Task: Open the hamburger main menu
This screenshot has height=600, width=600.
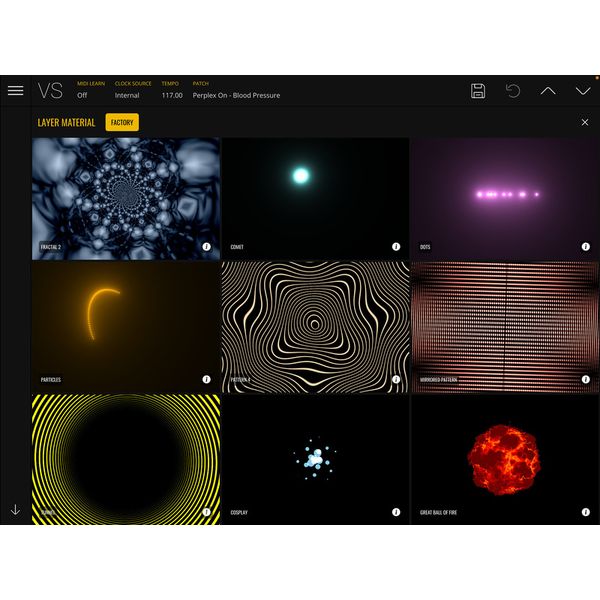Action: (15, 90)
